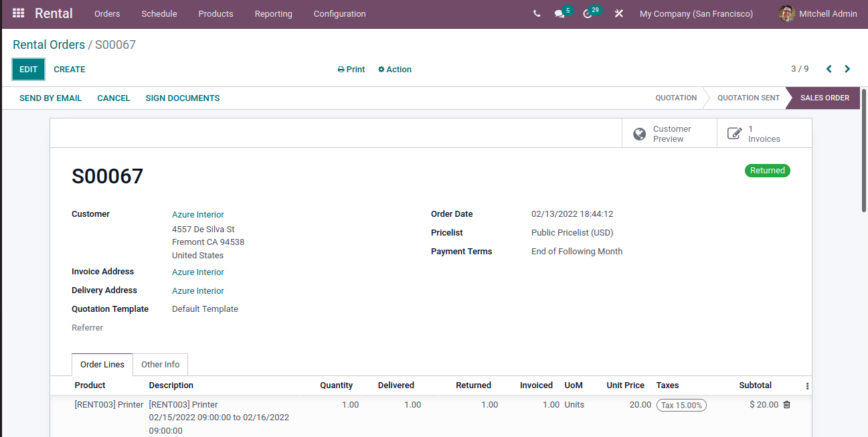Click the SALES ORDER status stage
This screenshot has height=437, width=868.
click(824, 98)
